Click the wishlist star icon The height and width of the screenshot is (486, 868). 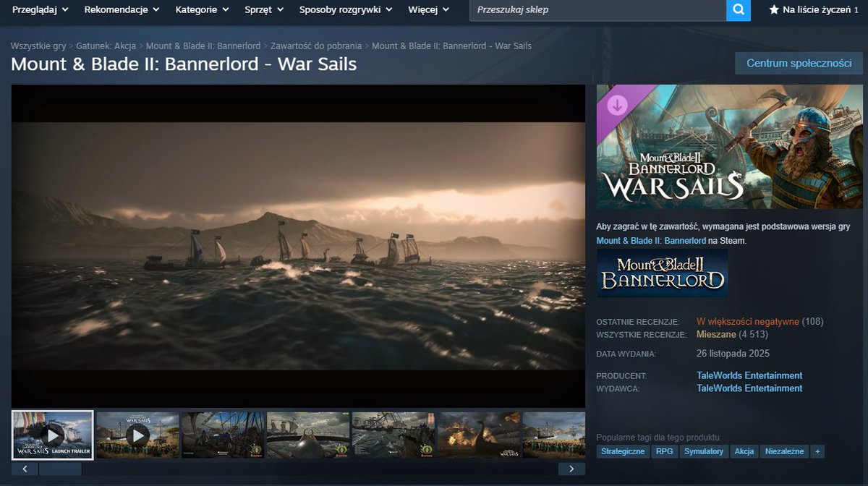tap(774, 10)
